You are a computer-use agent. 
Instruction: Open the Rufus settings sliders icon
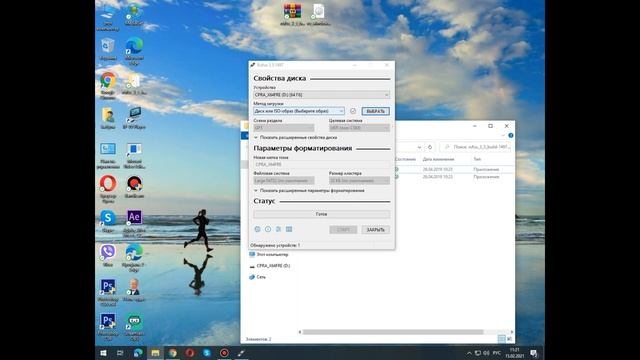click(x=278, y=229)
